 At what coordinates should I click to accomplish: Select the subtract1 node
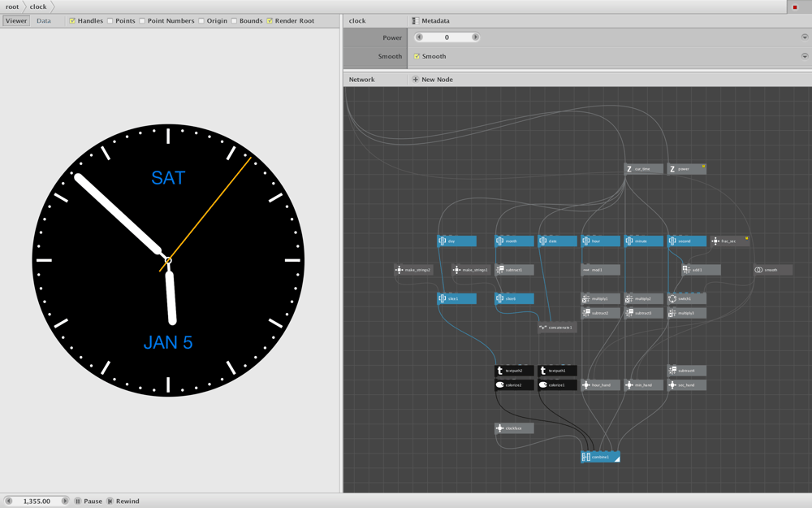[x=514, y=270]
